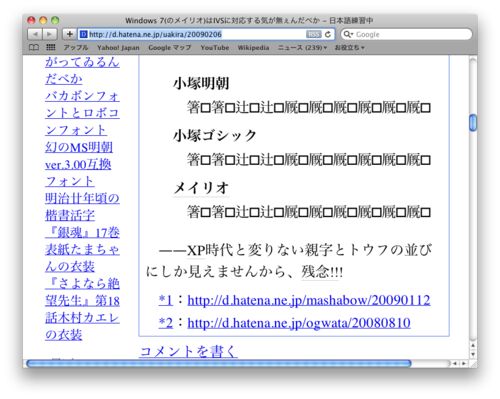Viewport: 500px width, 399px height.
Task: Jump to footnote *2
Action: pos(166,323)
